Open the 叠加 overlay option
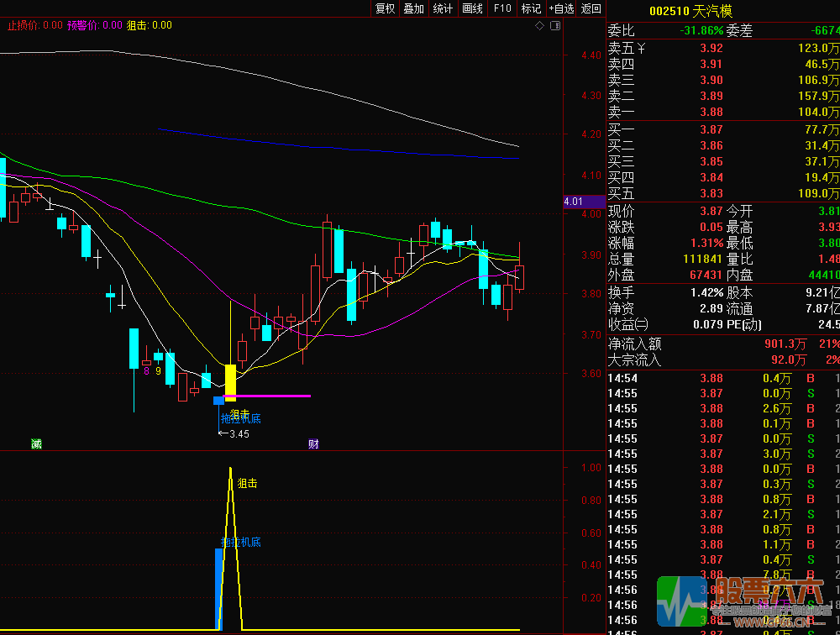The image size is (840, 635). [x=413, y=8]
